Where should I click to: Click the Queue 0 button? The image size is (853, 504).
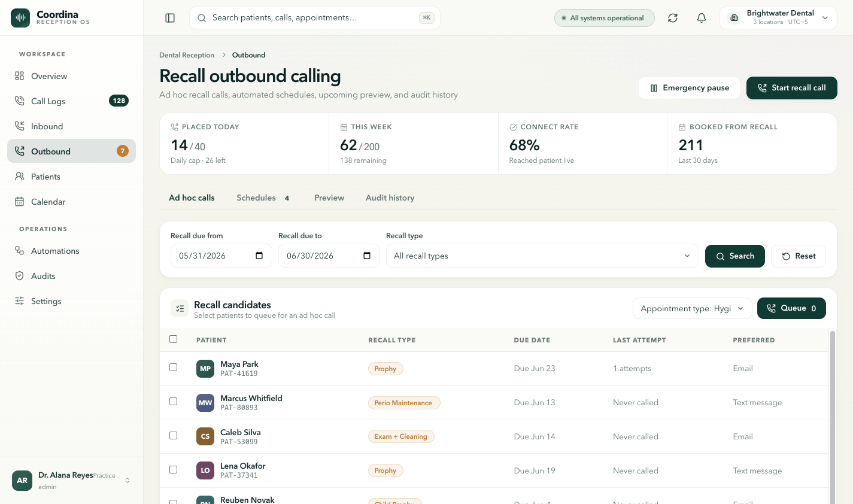click(791, 309)
